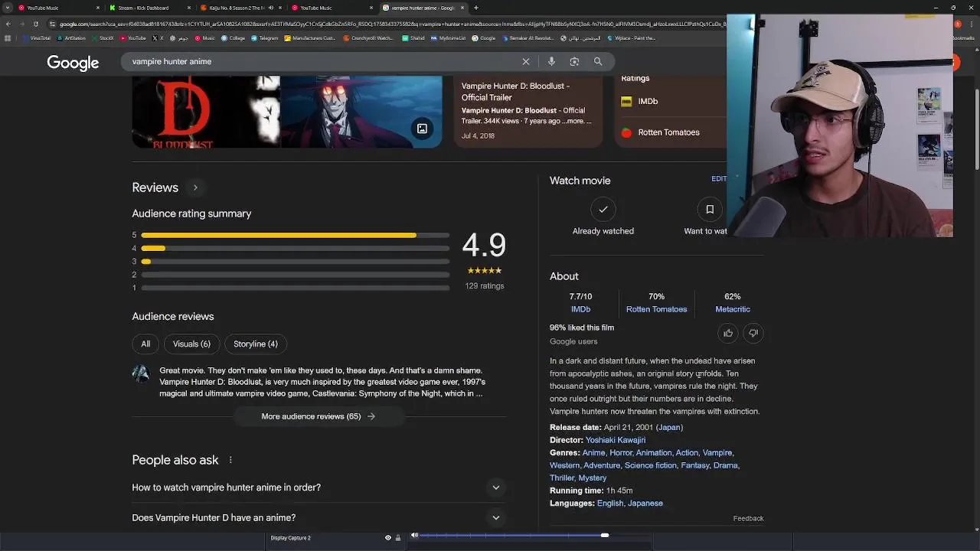Screen dimensions: 980x551
Task: Toggle the lock on Display Capture 2
Action: point(397,537)
